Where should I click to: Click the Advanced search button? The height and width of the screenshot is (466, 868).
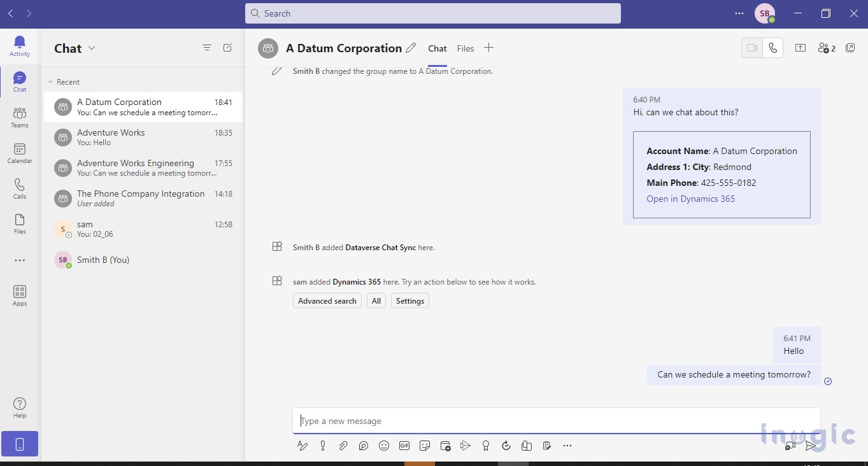[327, 300]
